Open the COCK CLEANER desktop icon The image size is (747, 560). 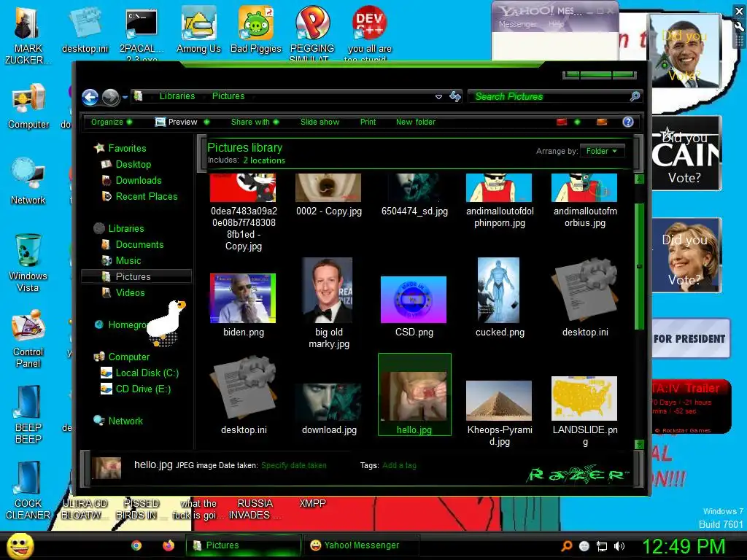28,491
